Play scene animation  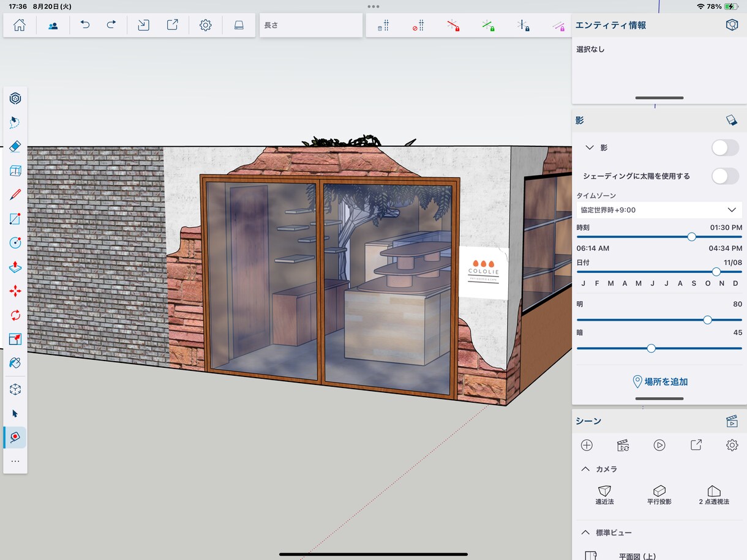(x=659, y=446)
